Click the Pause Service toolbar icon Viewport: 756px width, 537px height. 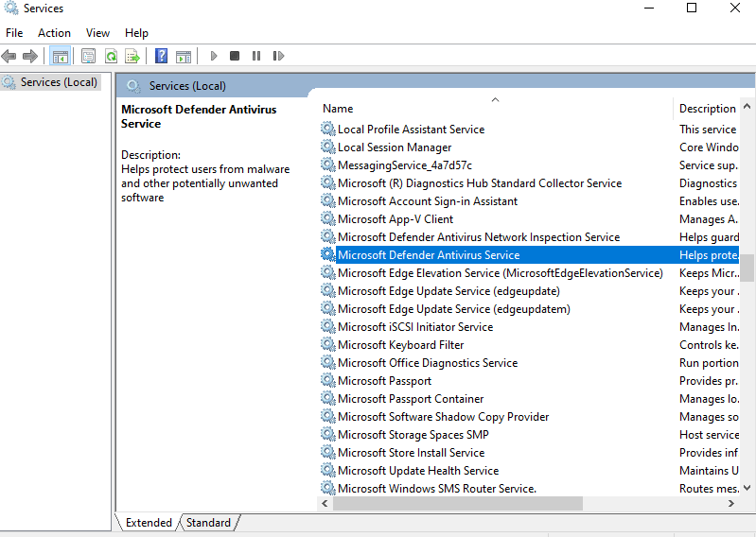(255, 57)
